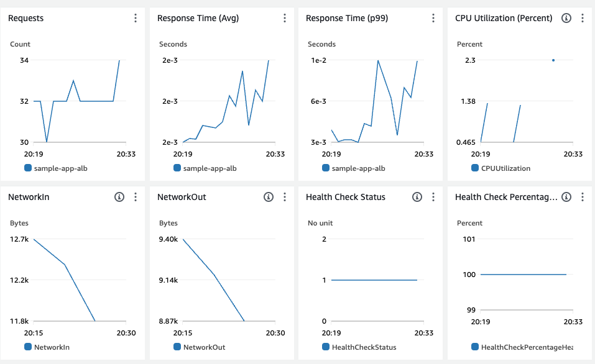Click the 2.3 axis value in CPU Utilization
Screen dimensions: 595x364
[470, 60]
